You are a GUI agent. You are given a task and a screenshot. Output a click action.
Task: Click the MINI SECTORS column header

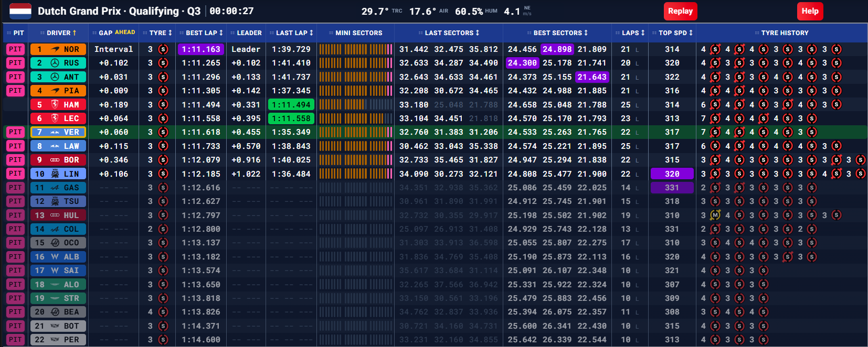pos(355,32)
